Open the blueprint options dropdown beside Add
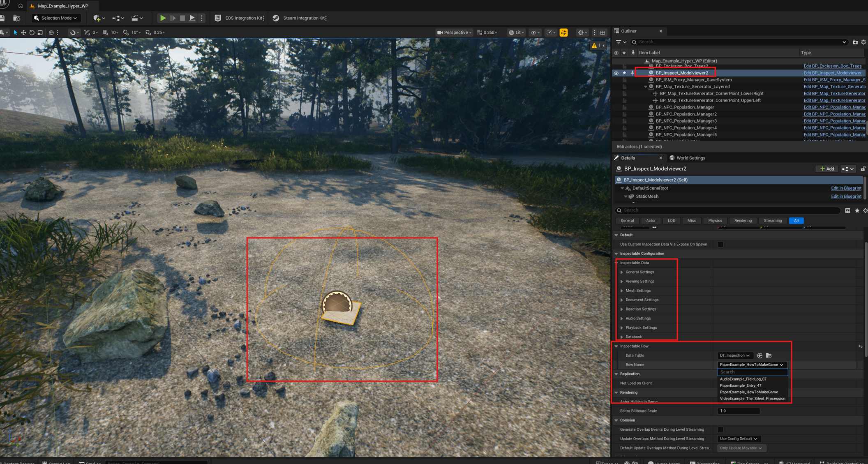The image size is (868, 464). 847,169
